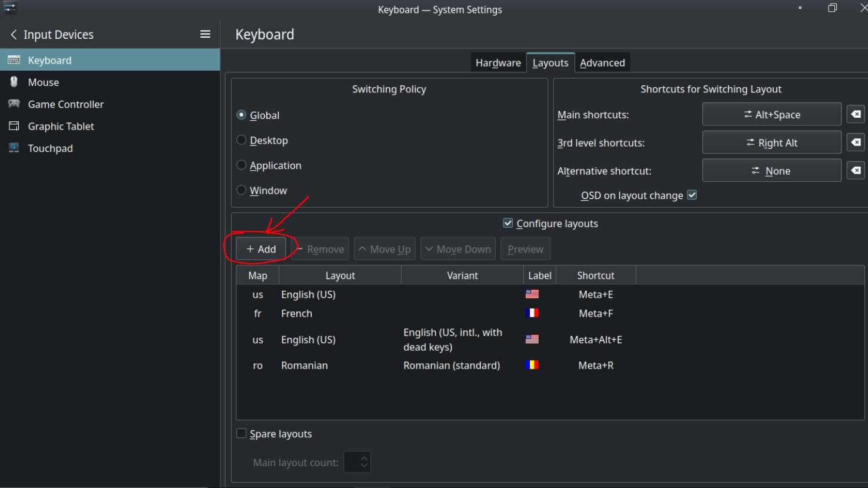Select the Desktop switching policy
Image resolution: width=868 pixels, height=488 pixels.
point(242,140)
